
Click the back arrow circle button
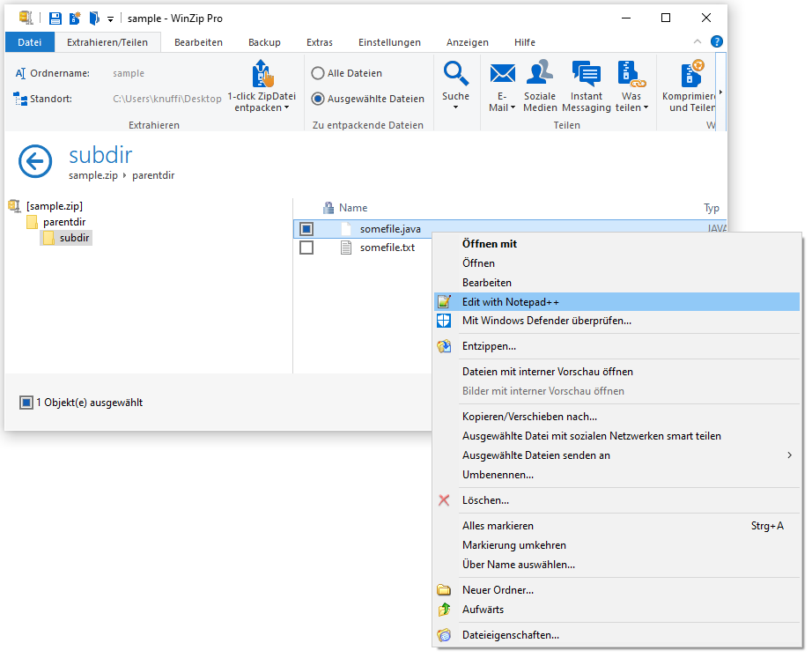point(35,161)
